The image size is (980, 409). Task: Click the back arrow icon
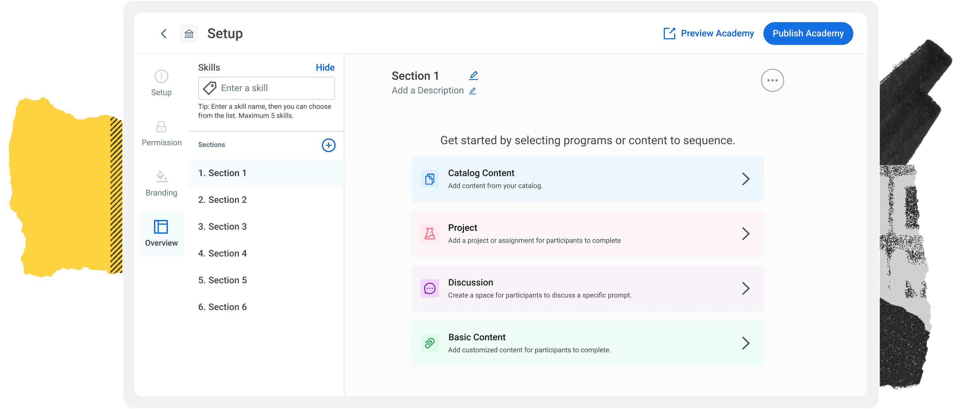point(163,34)
